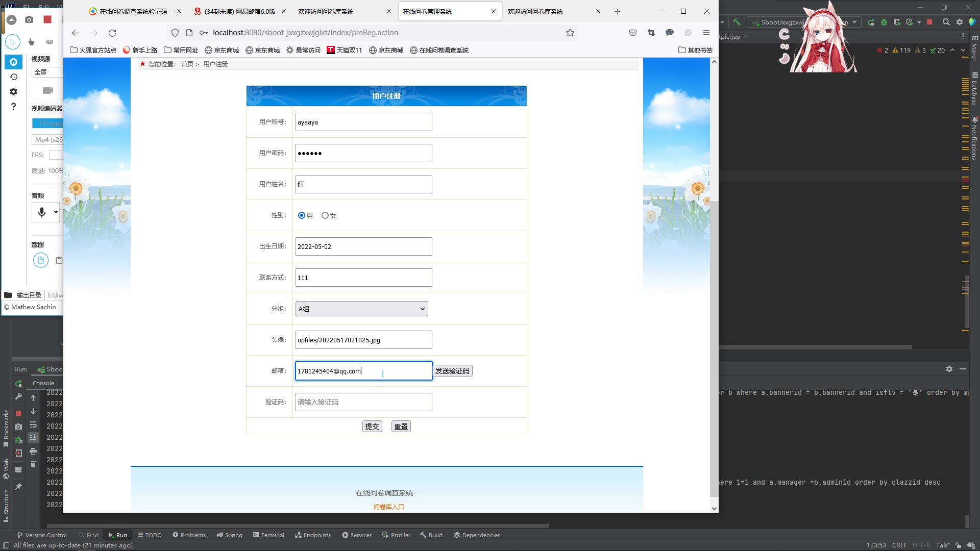Image resolution: width=980 pixels, height=551 pixels.
Task: Click the microphone audio icon
Action: tap(42, 212)
